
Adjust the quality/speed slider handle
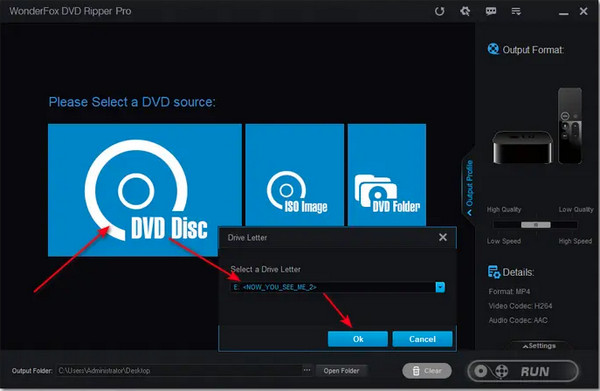[536, 225]
